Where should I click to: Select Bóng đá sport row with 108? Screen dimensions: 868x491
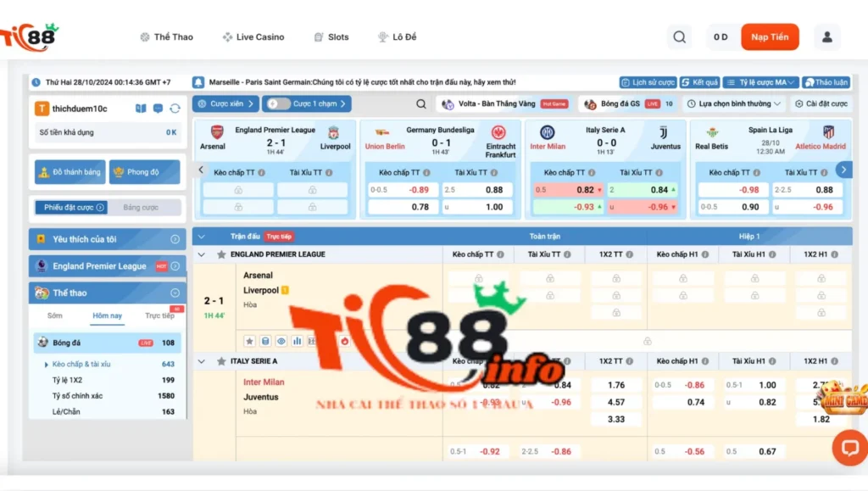[108, 343]
